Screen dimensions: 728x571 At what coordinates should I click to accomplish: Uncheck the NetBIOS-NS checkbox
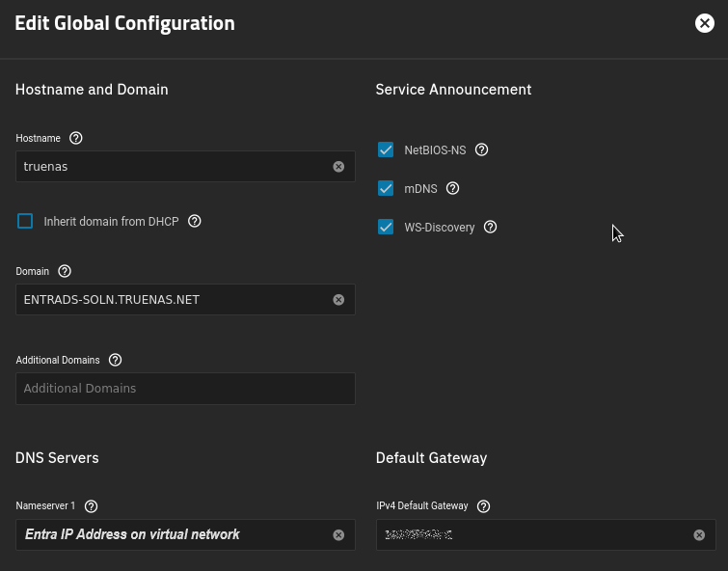[386, 150]
